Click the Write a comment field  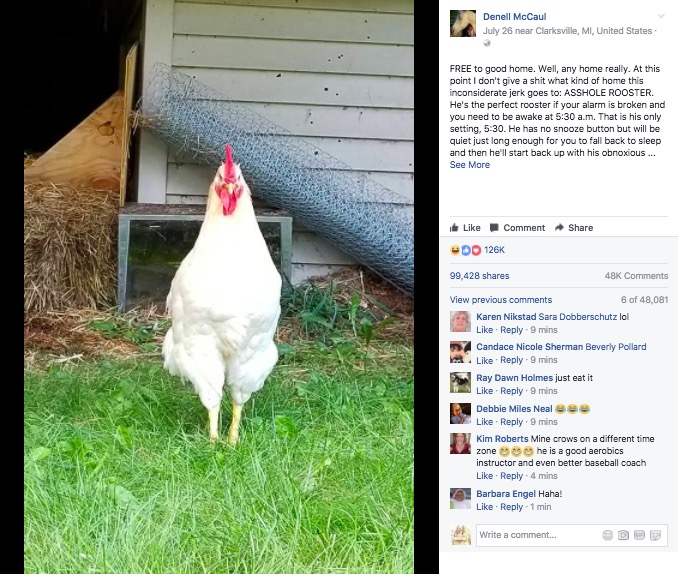point(572,535)
